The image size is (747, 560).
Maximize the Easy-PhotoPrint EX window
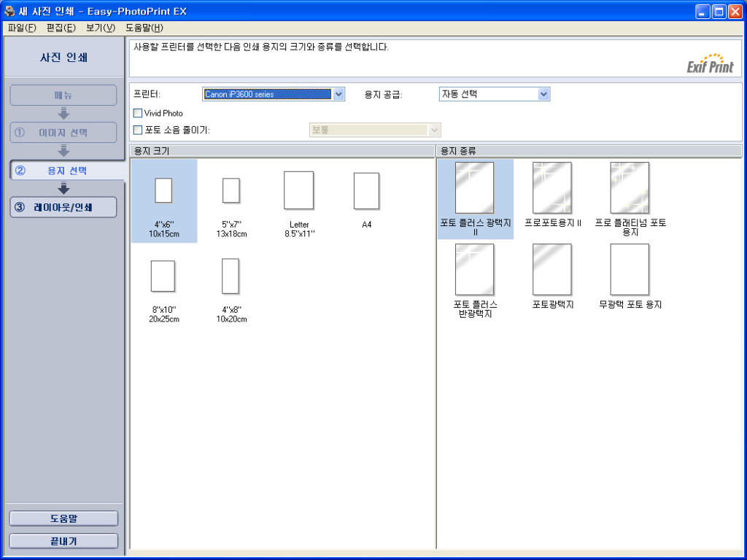(719, 12)
